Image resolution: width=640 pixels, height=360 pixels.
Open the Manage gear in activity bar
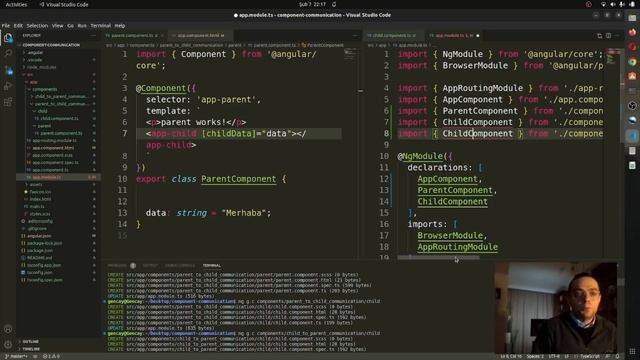pyautogui.click(x=8, y=345)
